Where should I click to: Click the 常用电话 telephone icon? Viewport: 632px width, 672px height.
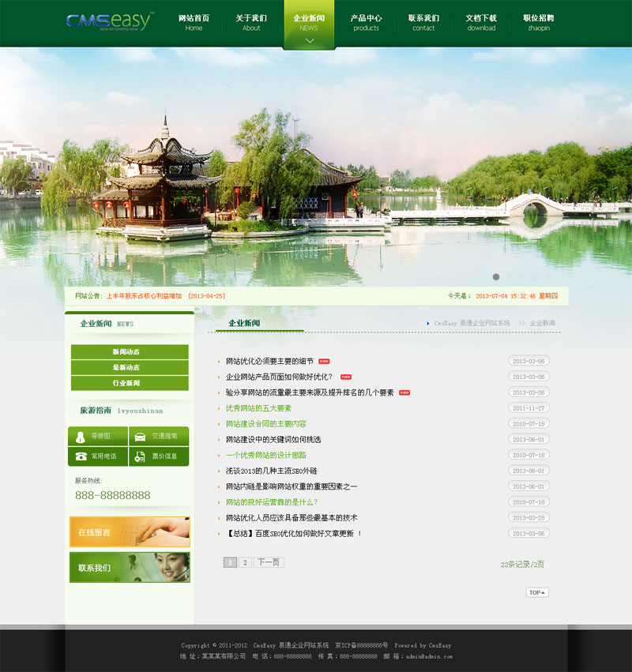pyautogui.click(x=81, y=456)
